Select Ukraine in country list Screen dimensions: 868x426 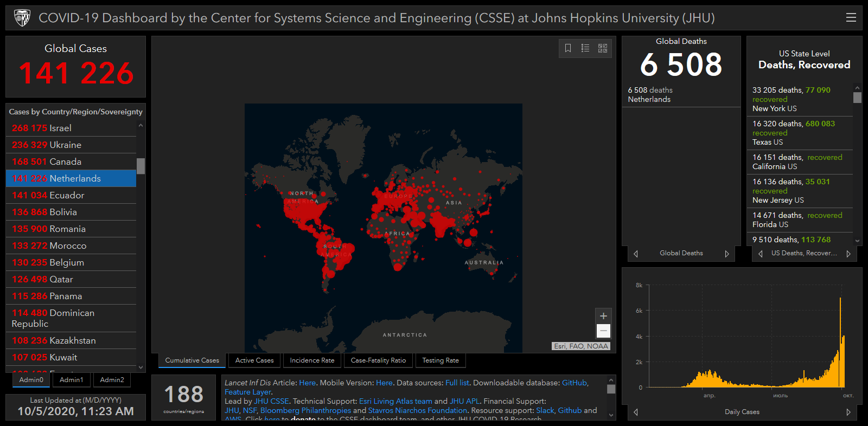[x=71, y=145]
